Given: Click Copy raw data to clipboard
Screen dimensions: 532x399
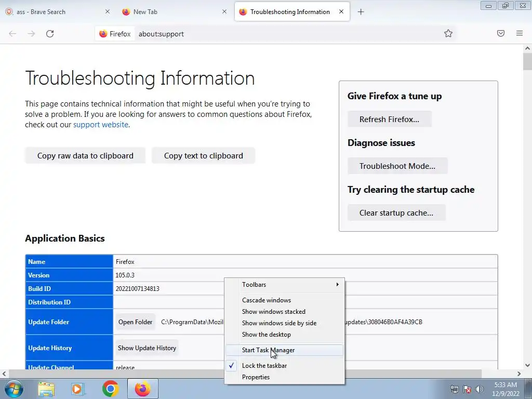Looking at the screenshot, I should (85, 156).
